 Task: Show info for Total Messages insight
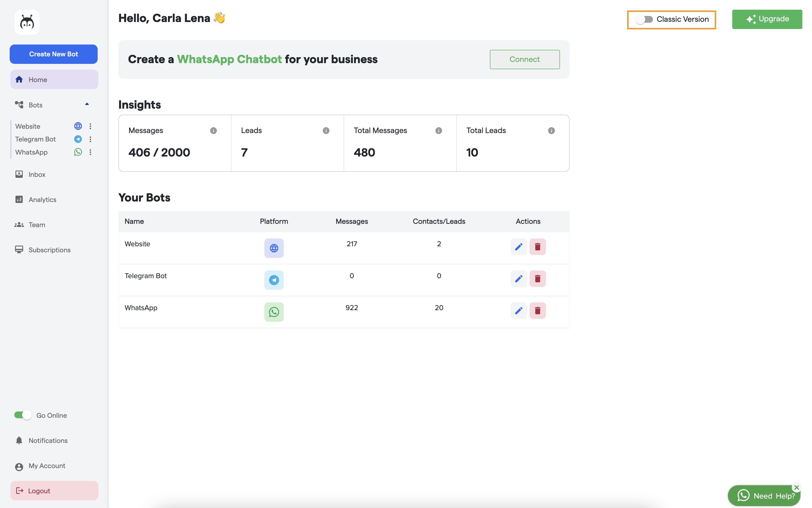439,131
